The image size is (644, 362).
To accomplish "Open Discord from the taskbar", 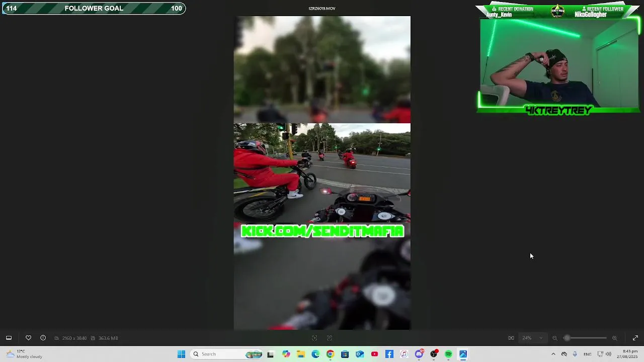I will (x=419, y=354).
